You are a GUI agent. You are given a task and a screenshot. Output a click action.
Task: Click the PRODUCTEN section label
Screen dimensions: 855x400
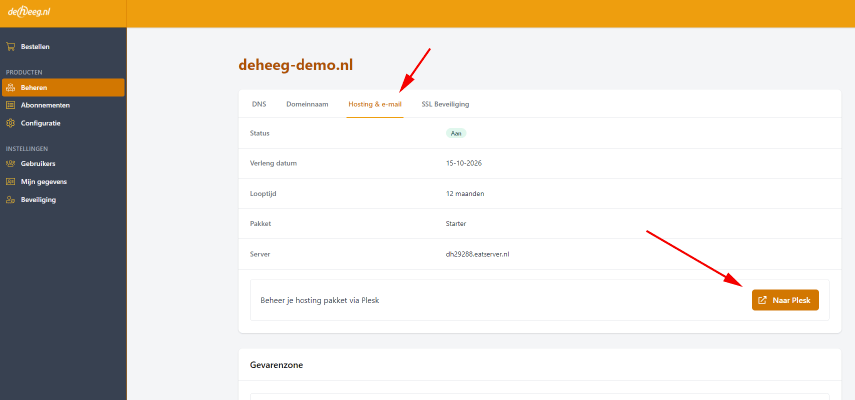click(x=24, y=72)
